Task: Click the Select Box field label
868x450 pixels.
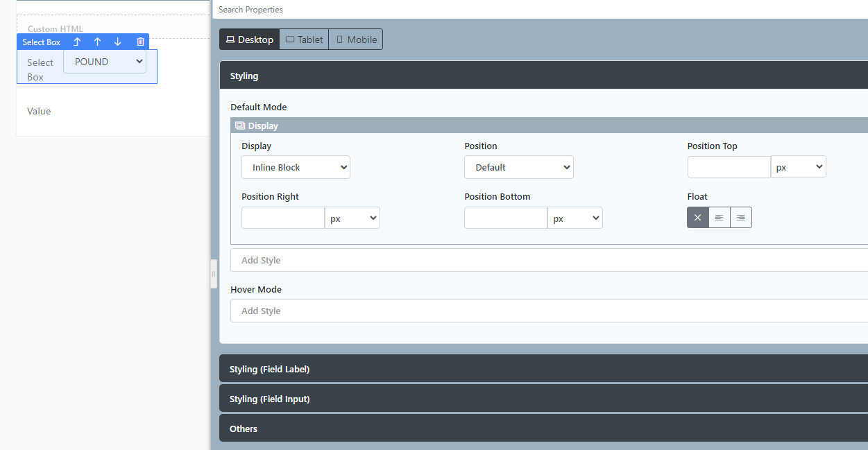Action: [40, 69]
